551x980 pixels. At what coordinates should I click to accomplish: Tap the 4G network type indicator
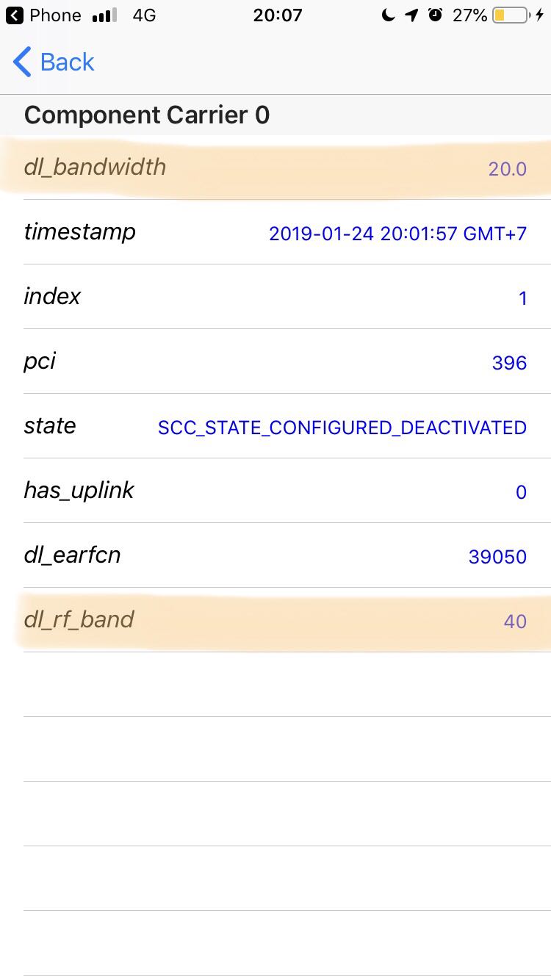tap(144, 15)
